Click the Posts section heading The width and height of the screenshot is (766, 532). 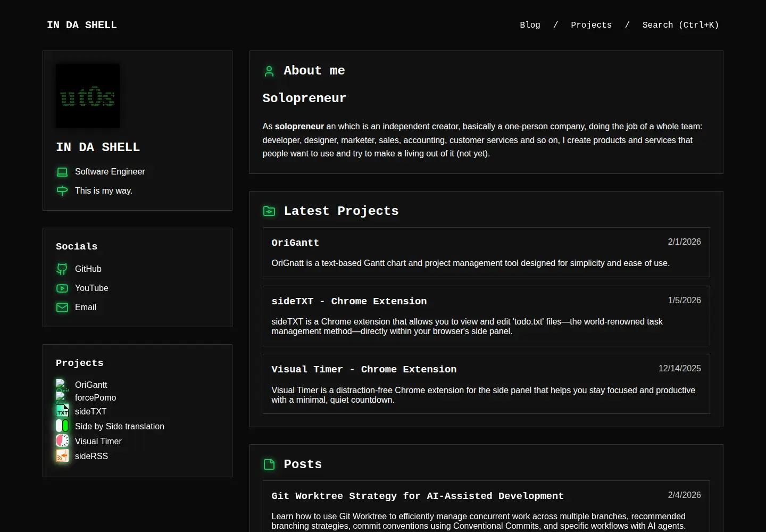tap(303, 464)
